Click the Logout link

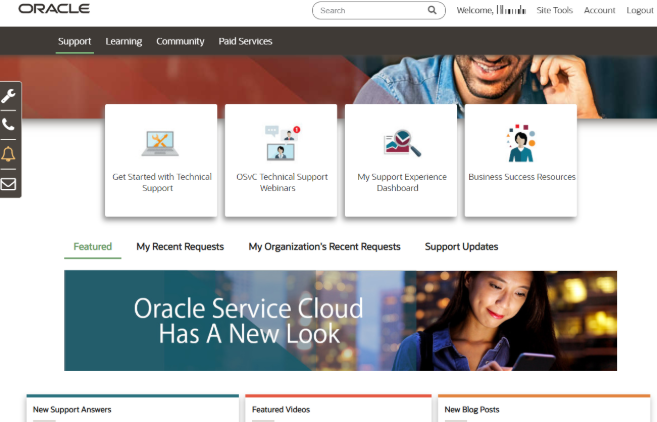click(x=639, y=10)
